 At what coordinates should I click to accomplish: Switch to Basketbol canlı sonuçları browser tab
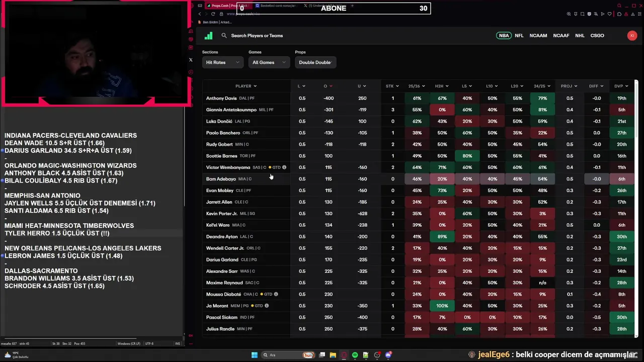(x=277, y=6)
